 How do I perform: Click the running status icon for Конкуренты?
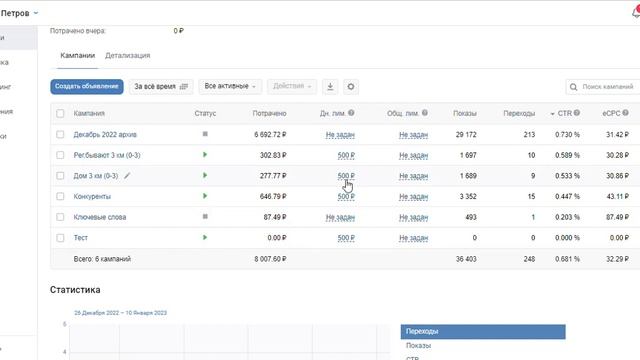coord(205,196)
